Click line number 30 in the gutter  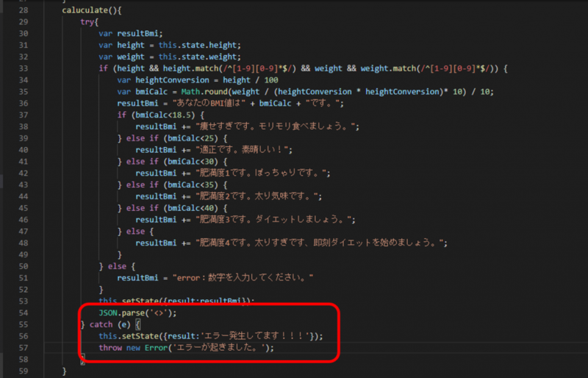(23, 34)
